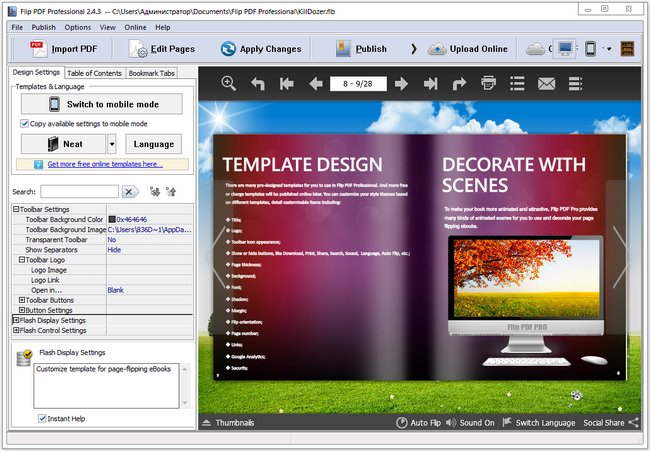Click the back arrow in viewer toolbar

[x=258, y=84]
